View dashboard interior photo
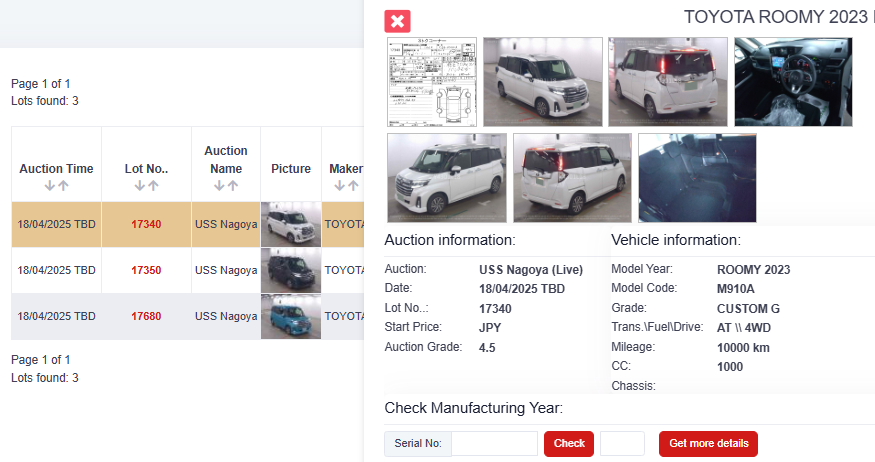875x462 pixels. click(794, 82)
